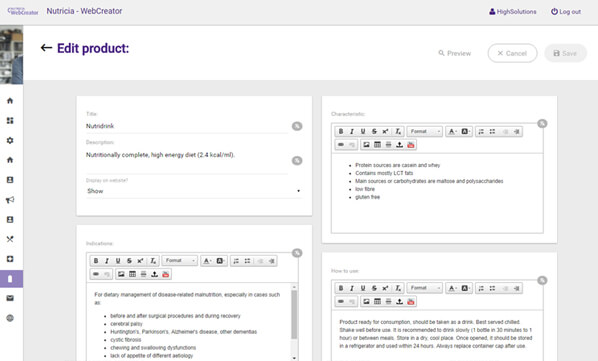Viewport: 598px width, 361px height.
Task: Open Format dropdown in Indications editor
Action: 180,261
